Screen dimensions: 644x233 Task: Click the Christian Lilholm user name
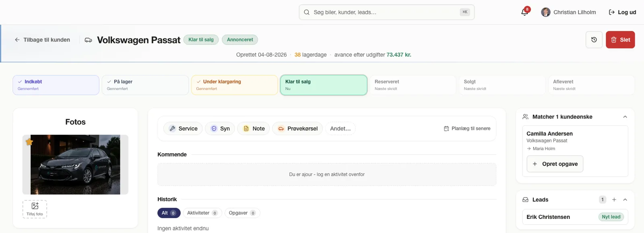pos(575,12)
